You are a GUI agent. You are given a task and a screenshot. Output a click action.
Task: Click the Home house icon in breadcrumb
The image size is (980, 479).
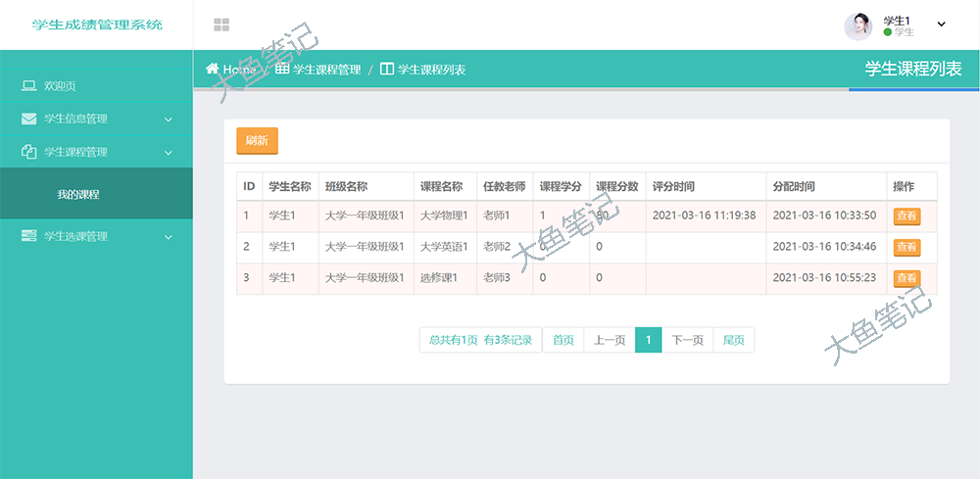coord(213,69)
